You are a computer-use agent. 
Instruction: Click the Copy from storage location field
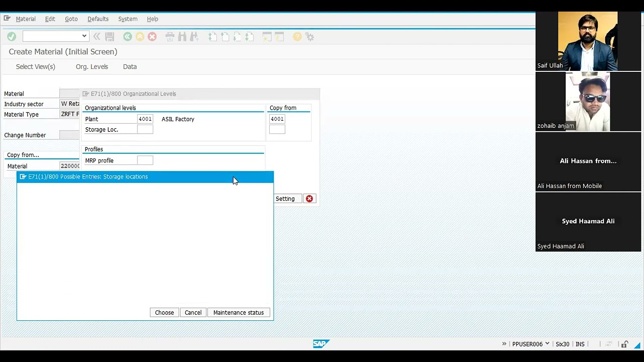(277, 129)
